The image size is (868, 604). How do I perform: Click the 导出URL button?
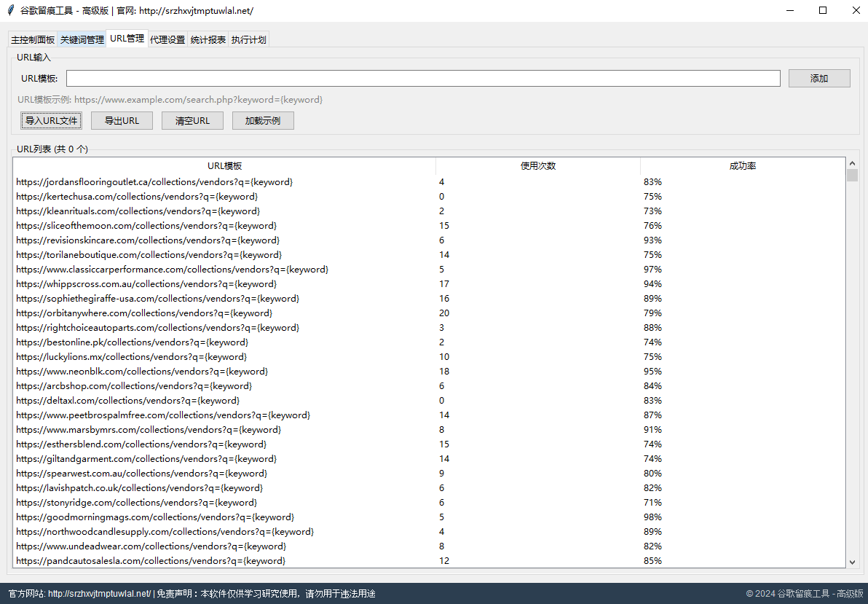click(122, 121)
